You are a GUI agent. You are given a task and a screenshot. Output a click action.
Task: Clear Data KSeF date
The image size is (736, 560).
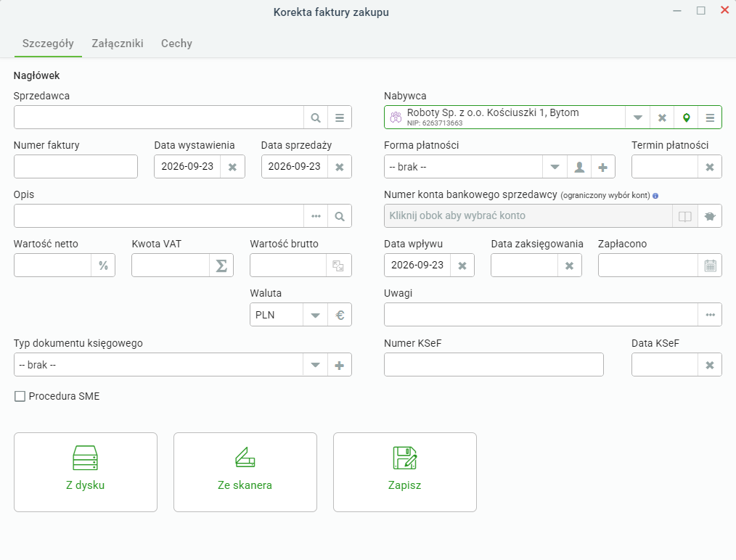pyautogui.click(x=710, y=365)
